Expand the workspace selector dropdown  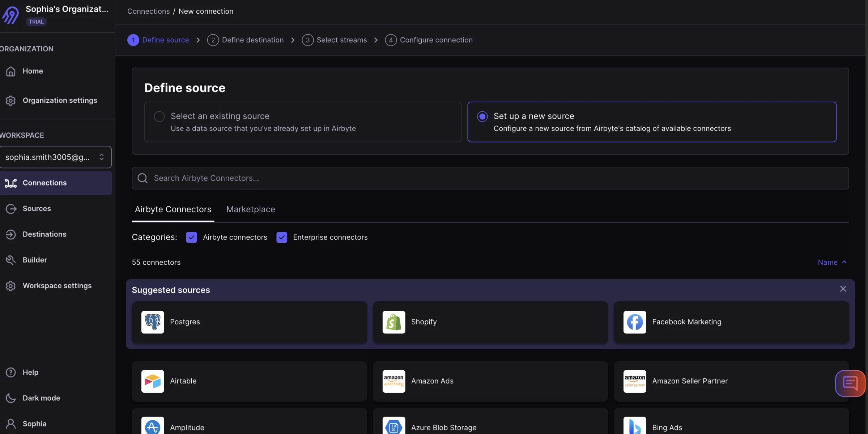coord(55,157)
